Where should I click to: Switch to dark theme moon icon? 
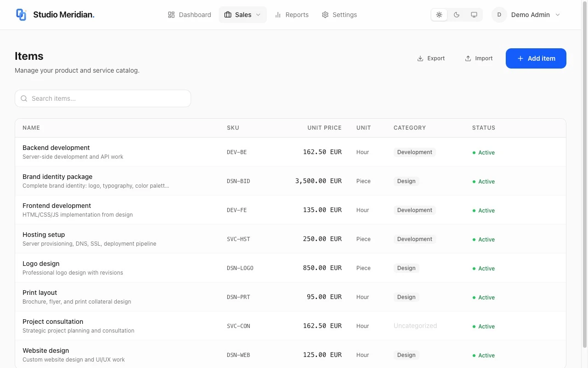coord(457,15)
